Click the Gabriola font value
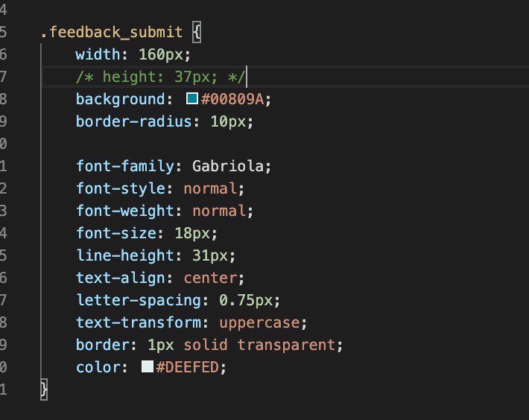Viewport: 529px width, 420px height. [228, 166]
